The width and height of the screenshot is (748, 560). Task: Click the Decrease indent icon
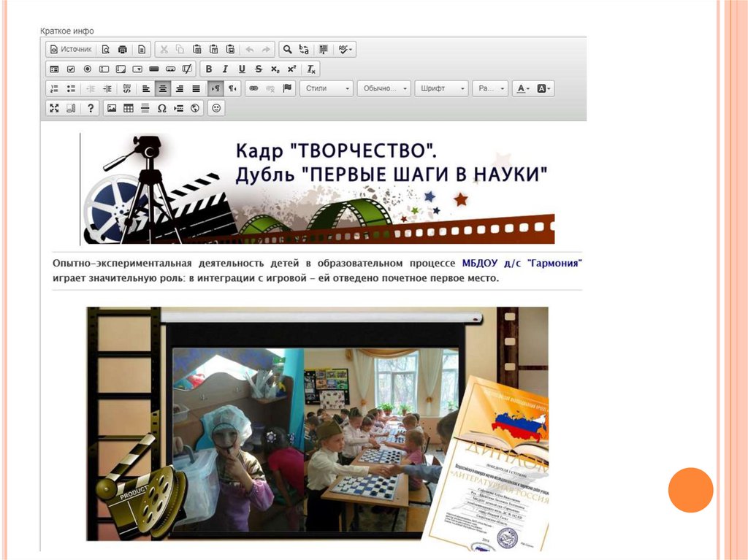coord(91,88)
